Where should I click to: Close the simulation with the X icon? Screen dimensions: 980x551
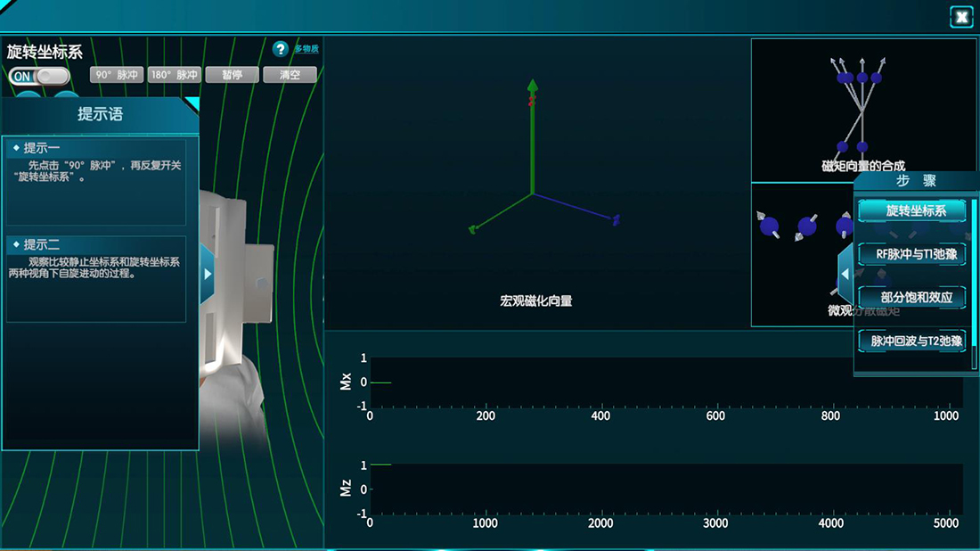coord(961,17)
